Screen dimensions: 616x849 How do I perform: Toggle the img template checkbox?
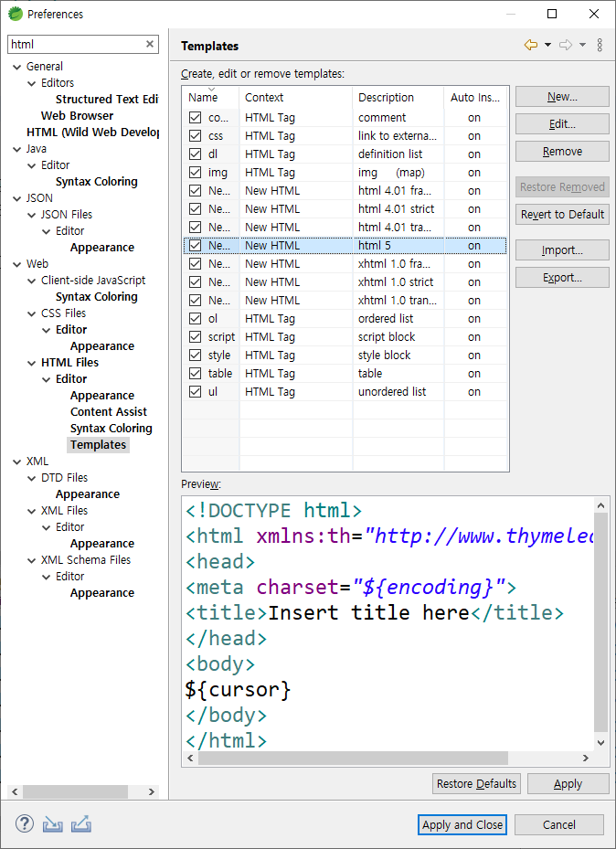(195, 172)
